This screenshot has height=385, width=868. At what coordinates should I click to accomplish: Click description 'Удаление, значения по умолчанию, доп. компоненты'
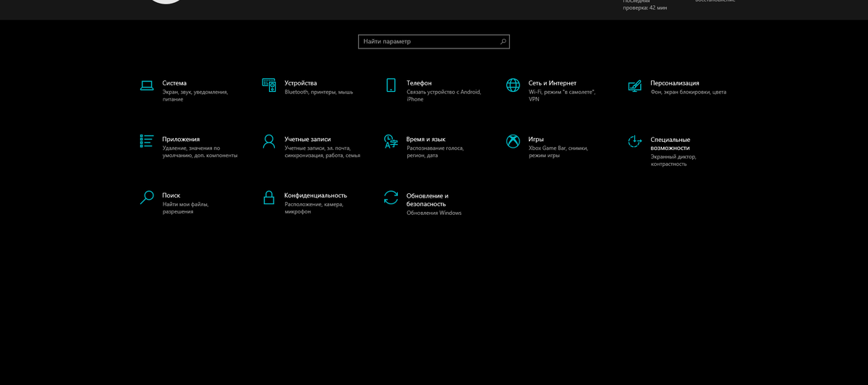[x=200, y=151]
